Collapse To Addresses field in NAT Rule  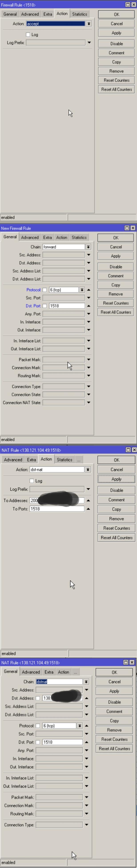coord(88,500)
